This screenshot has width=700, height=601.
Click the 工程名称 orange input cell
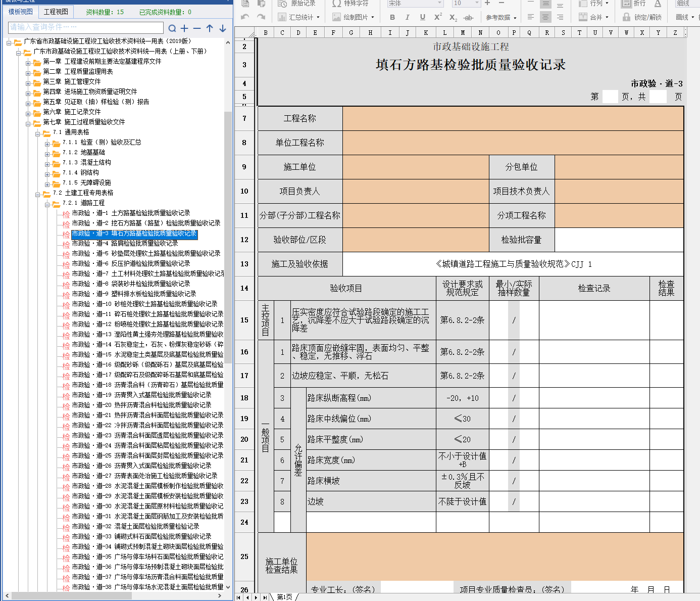click(513, 118)
